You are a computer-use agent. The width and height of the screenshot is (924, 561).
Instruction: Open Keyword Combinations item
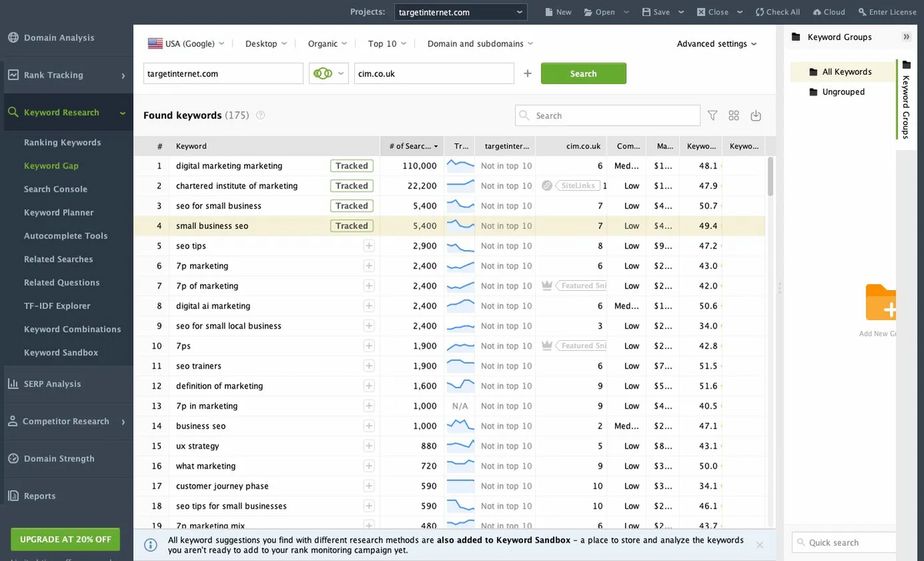72,329
